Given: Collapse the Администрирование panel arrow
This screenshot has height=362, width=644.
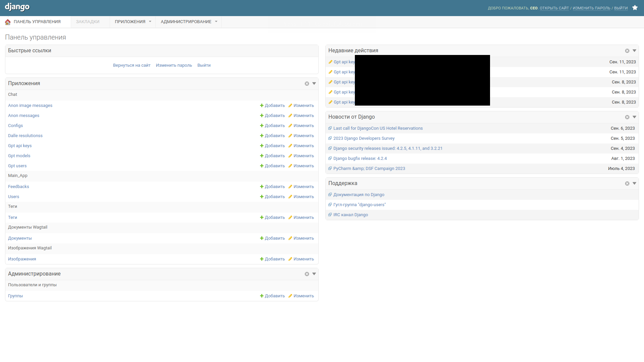Looking at the screenshot, I should [x=314, y=274].
